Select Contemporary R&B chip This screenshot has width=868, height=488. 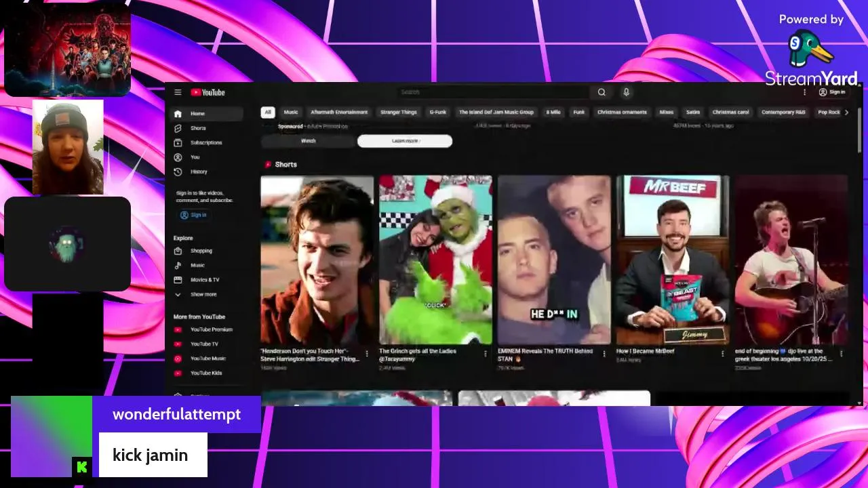coord(783,112)
